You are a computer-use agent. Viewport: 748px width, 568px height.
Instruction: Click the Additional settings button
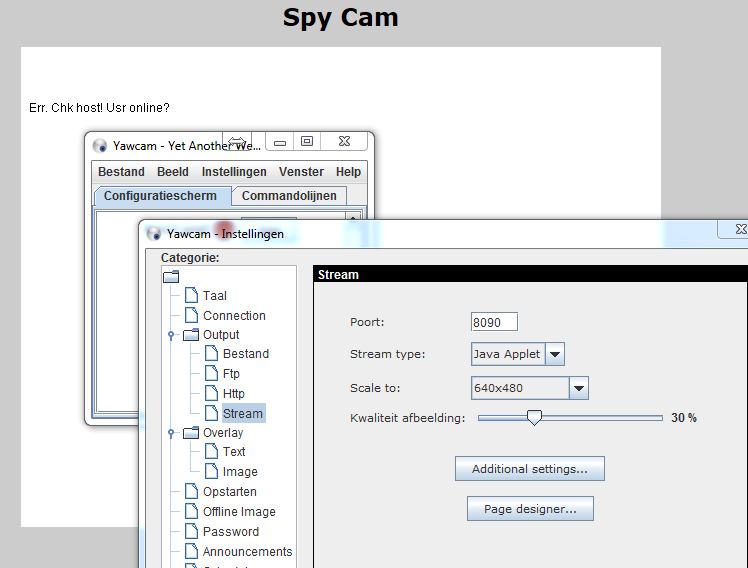(x=529, y=469)
